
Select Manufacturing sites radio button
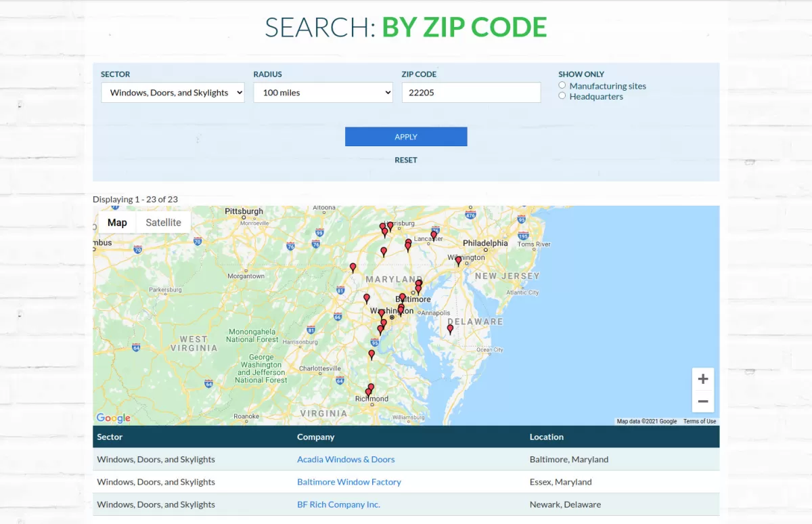point(562,85)
